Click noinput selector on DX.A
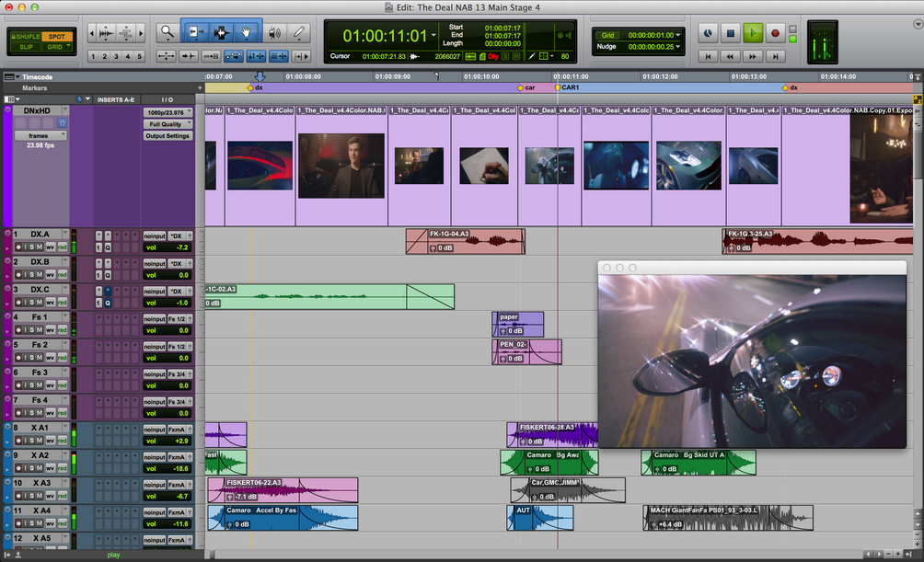Screen dimensions: 924x562 (155, 236)
